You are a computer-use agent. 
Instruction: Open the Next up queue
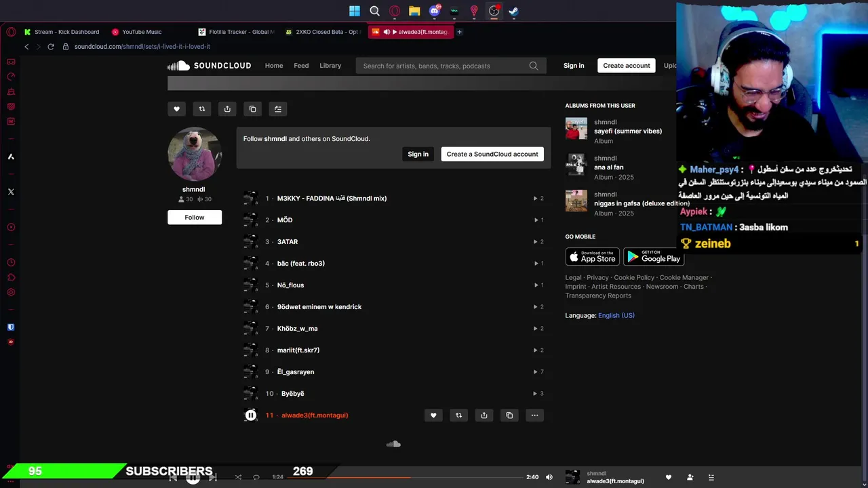711,477
